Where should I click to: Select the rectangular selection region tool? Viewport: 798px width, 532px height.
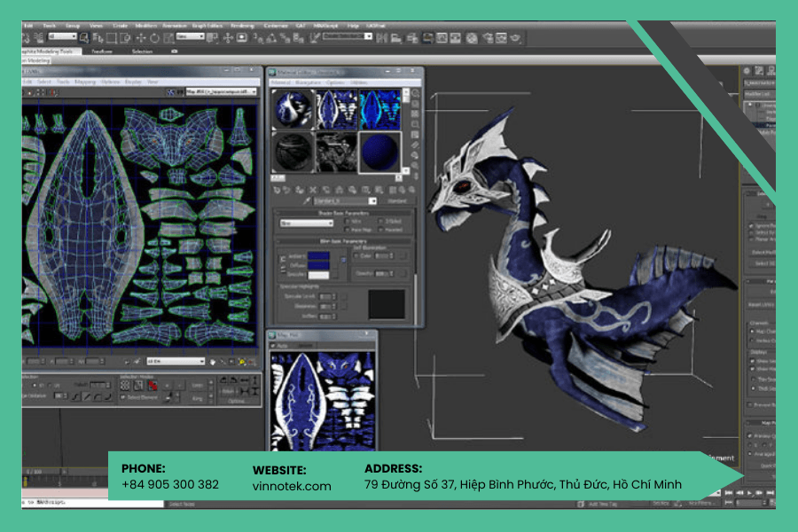coord(111,37)
